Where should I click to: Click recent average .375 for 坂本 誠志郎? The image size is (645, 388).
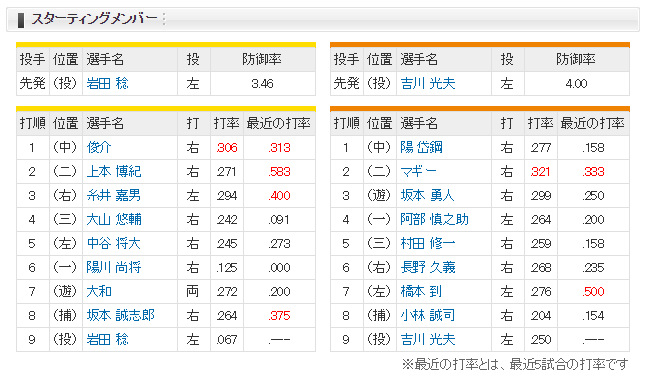pos(279,316)
